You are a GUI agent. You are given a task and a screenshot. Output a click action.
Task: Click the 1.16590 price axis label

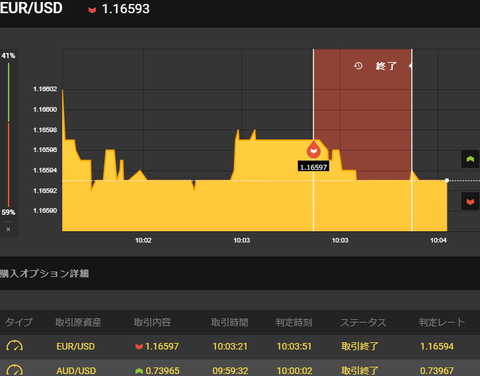click(x=45, y=211)
